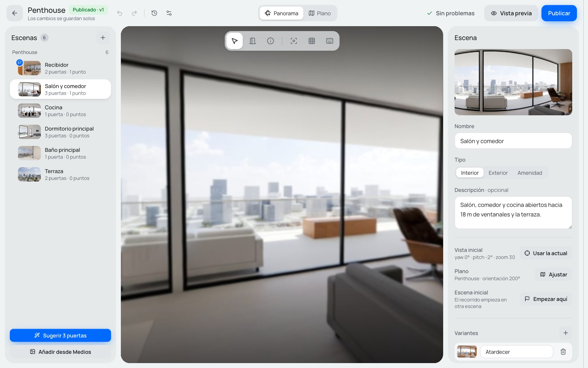Activate the focus capture view tool
The image size is (588, 368).
294,41
